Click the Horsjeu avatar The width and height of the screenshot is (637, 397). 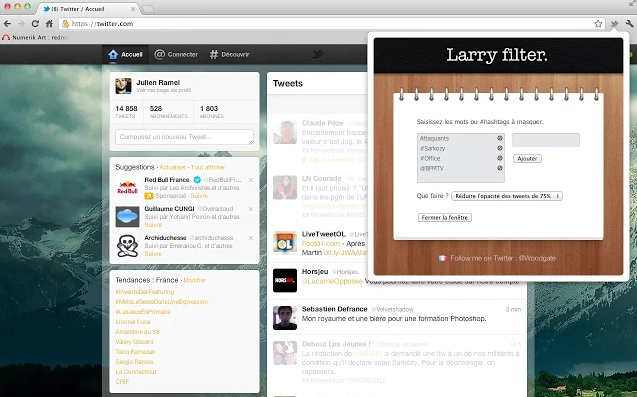point(285,280)
